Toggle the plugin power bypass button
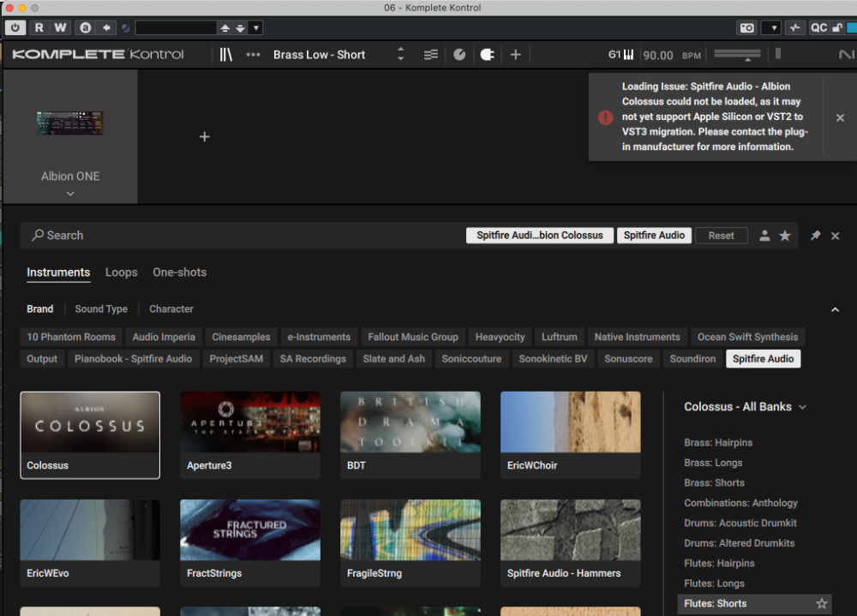 [15, 27]
